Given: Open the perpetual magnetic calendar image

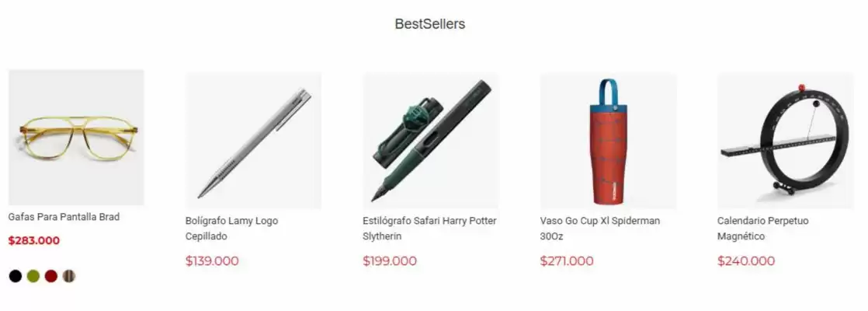Looking at the screenshot, I should pyautogui.click(x=786, y=141).
